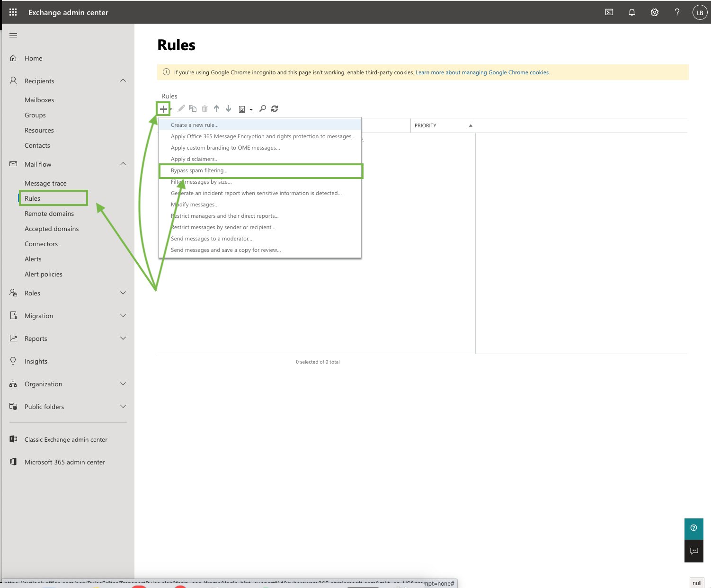Select 'Apply custom branding to OME messages' item

coord(260,148)
